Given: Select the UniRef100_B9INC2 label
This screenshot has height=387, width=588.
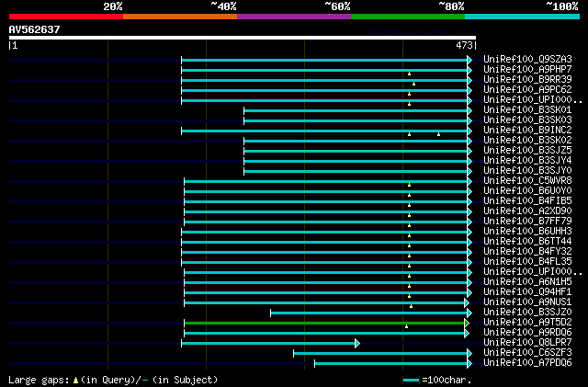Looking at the screenshot, I should coord(527,131).
